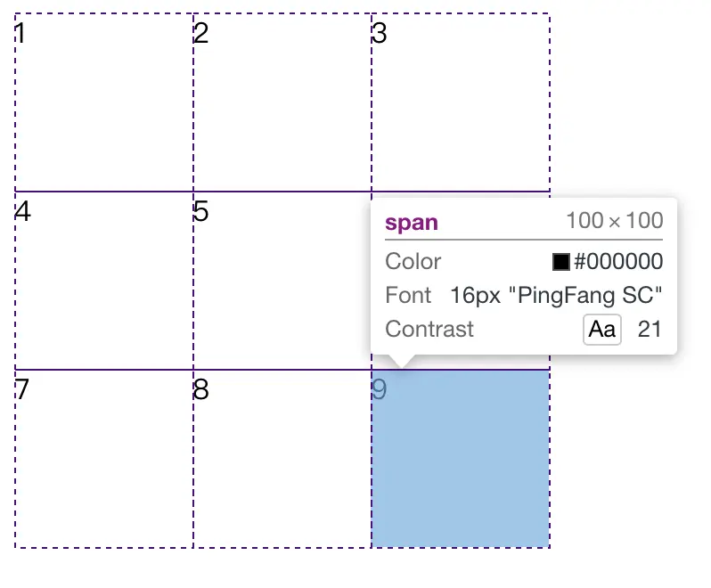The width and height of the screenshot is (711, 588).
Task: Click the grid cell numbered 3
Action: coord(461,102)
